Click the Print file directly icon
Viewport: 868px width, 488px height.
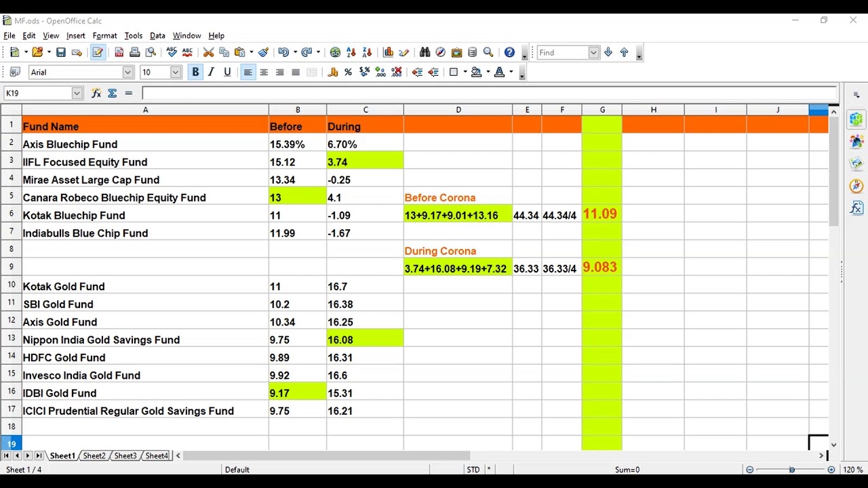135,52
